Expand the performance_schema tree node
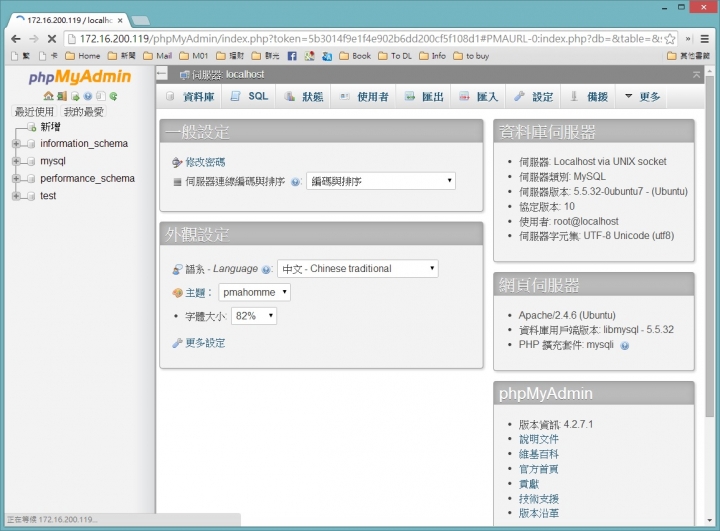Image resolution: width=720 pixels, height=531 pixels. tap(16, 179)
